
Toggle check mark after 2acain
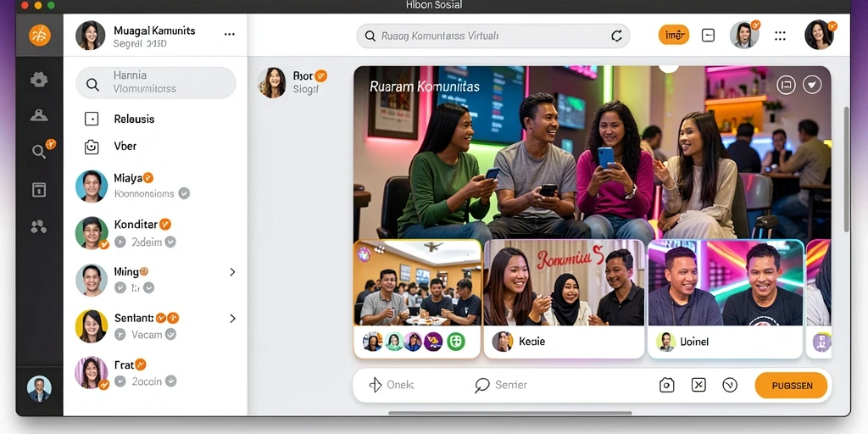coord(170,381)
